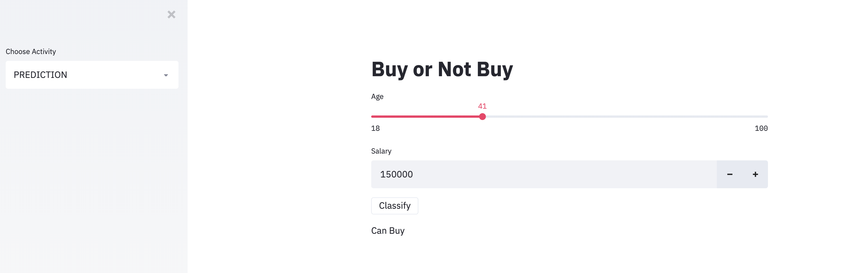Click the 41 value label above the slider

[x=482, y=106]
